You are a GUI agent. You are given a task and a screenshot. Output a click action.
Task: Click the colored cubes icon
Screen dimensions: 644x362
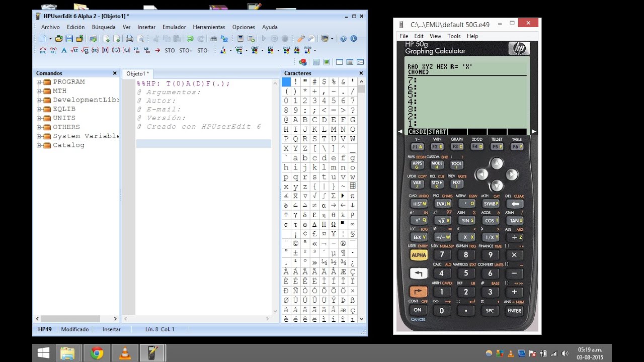(303, 62)
